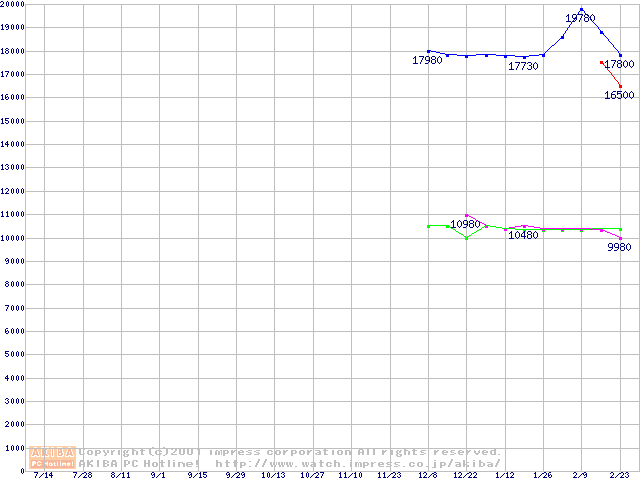The width and height of the screenshot is (640, 480).
Task: Click the 2/9 date label
Action: 580,475
